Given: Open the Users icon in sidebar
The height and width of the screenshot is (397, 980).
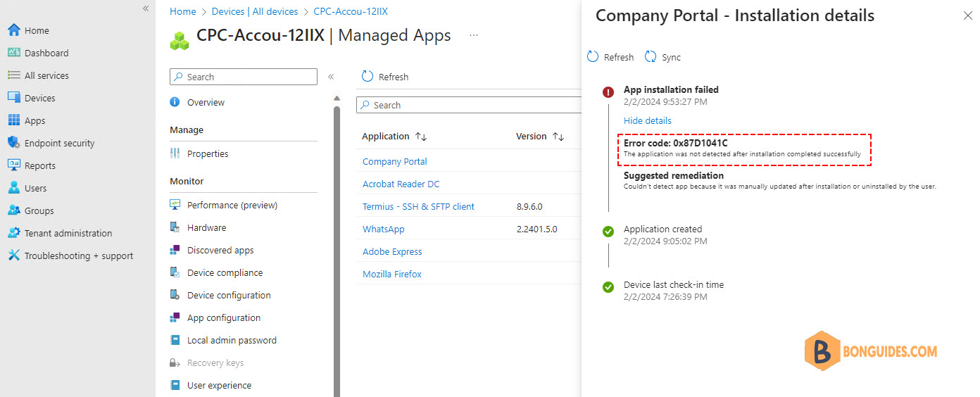Looking at the screenshot, I should tap(13, 188).
